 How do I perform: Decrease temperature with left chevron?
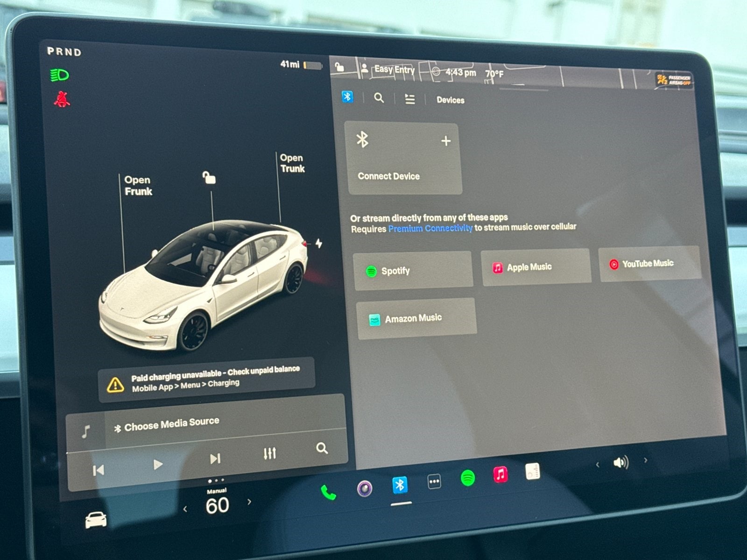coord(185,509)
